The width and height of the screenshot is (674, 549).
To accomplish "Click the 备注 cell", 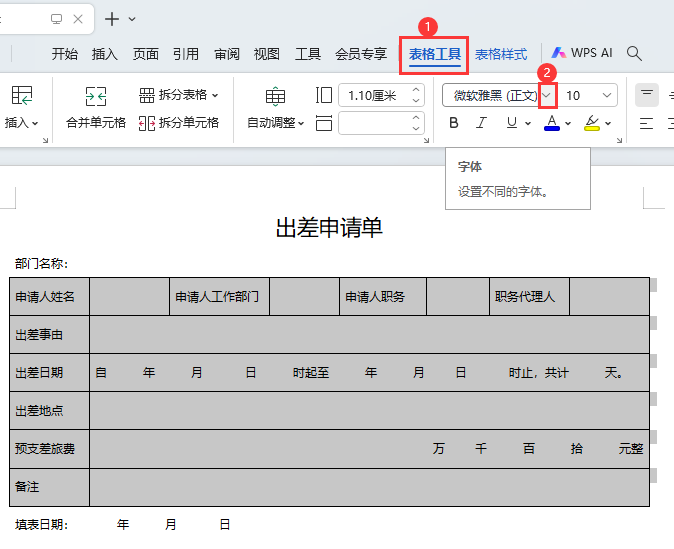I will [x=49, y=487].
